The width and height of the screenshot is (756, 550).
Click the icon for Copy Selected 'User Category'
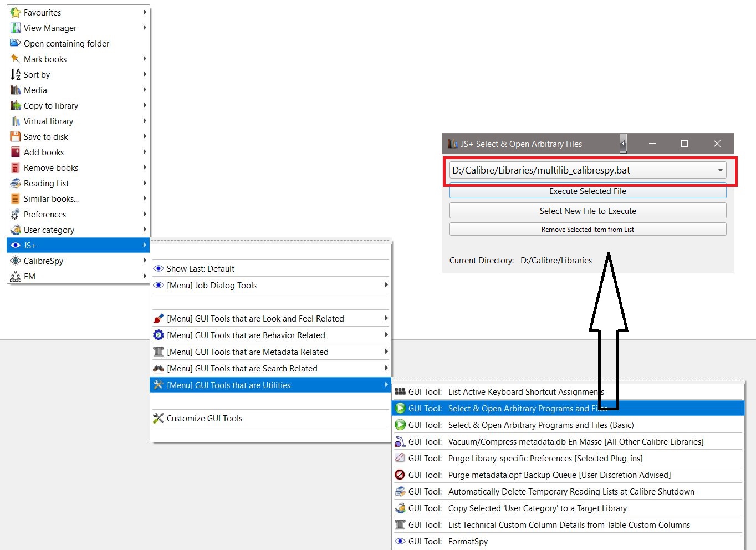click(x=400, y=508)
